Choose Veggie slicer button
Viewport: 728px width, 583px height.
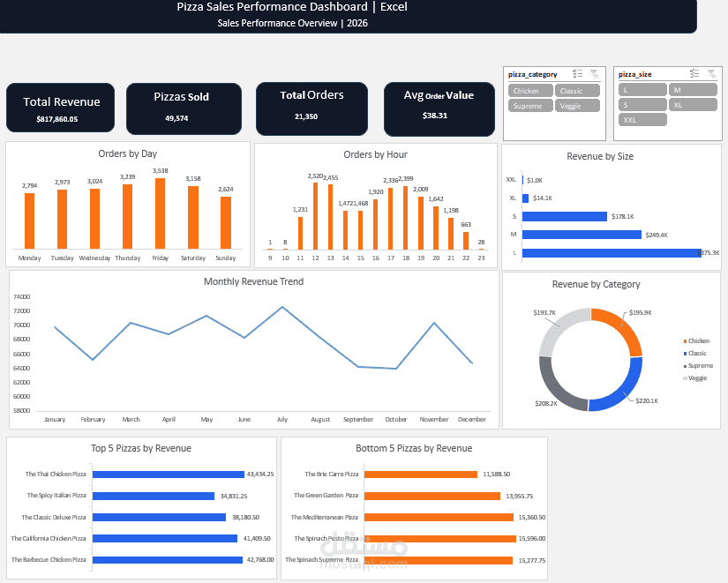click(x=577, y=105)
